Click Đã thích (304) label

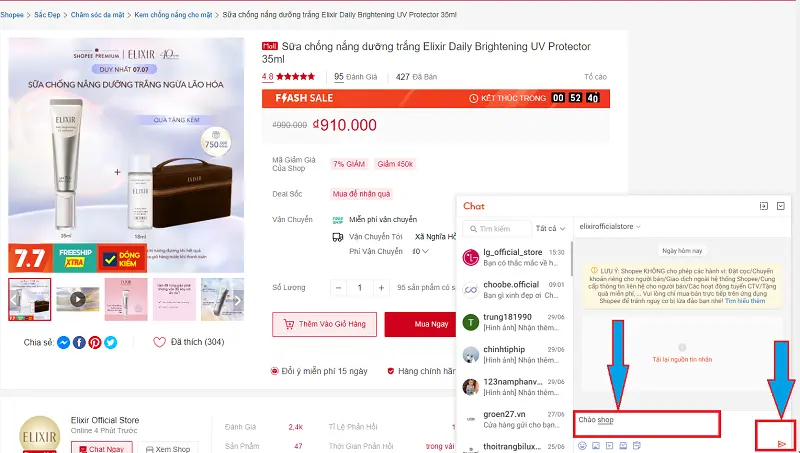pyautogui.click(x=197, y=342)
